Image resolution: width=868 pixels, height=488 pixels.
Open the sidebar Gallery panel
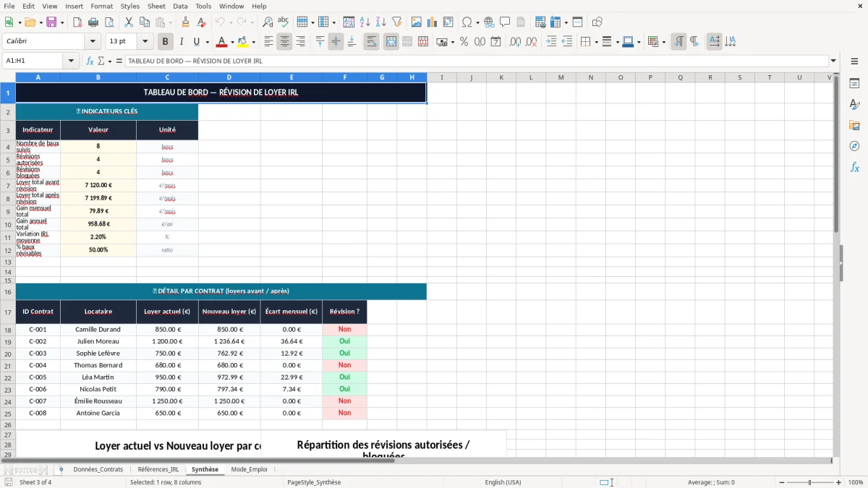(854, 125)
